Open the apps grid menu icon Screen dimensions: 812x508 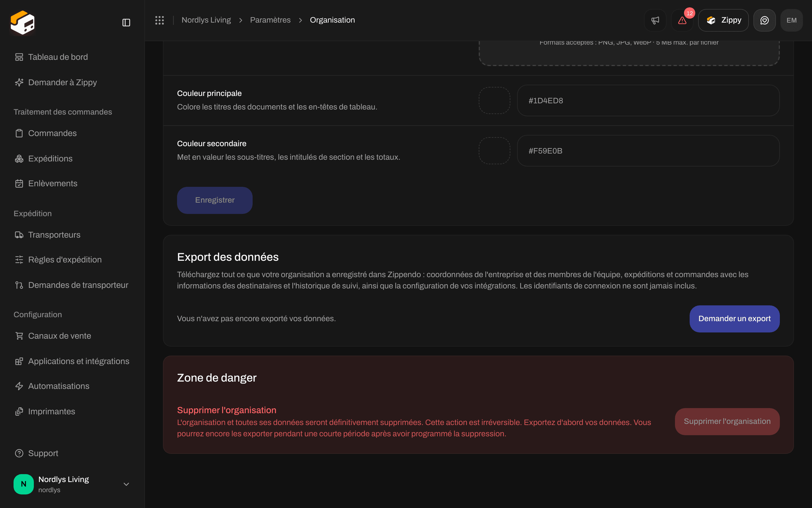(159, 20)
